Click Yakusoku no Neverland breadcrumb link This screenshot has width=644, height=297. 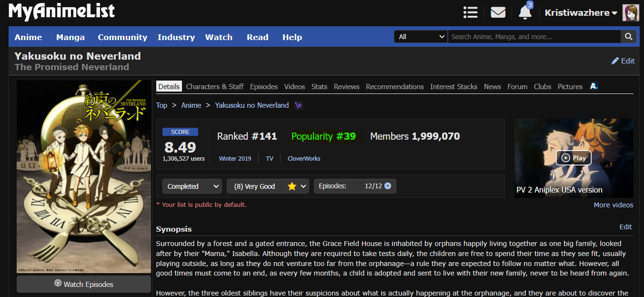252,105
